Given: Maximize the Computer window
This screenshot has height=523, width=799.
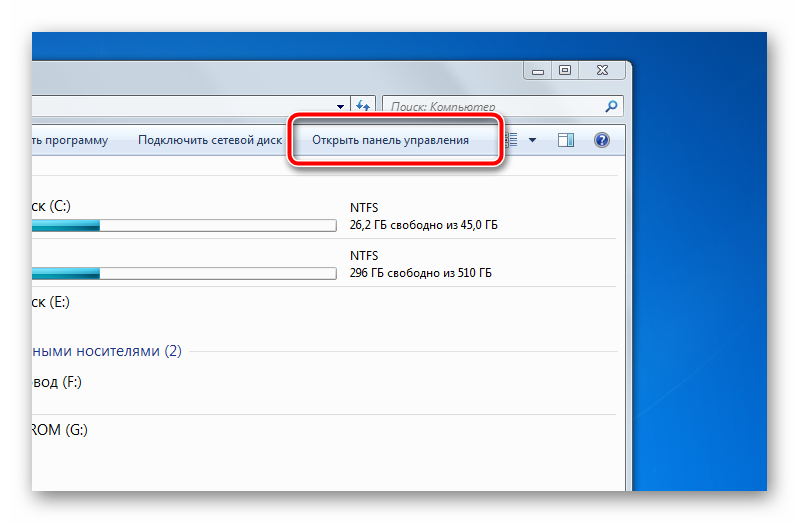Looking at the screenshot, I should pyautogui.click(x=565, y=71).
